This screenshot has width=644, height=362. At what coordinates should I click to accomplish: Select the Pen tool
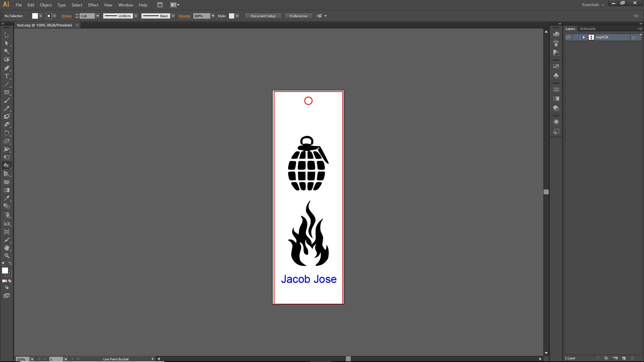tap(6, 68)
